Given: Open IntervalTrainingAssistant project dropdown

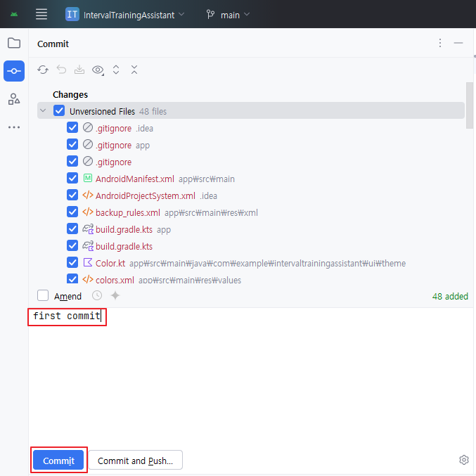Looking at the screenshot, I should coord(124,14).
